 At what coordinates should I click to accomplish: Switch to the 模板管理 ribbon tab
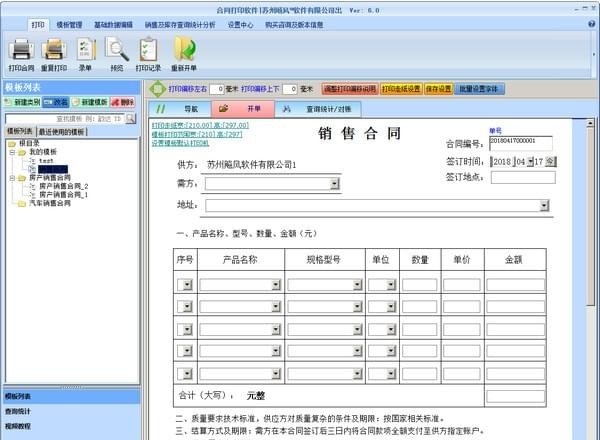coord(69,23)
